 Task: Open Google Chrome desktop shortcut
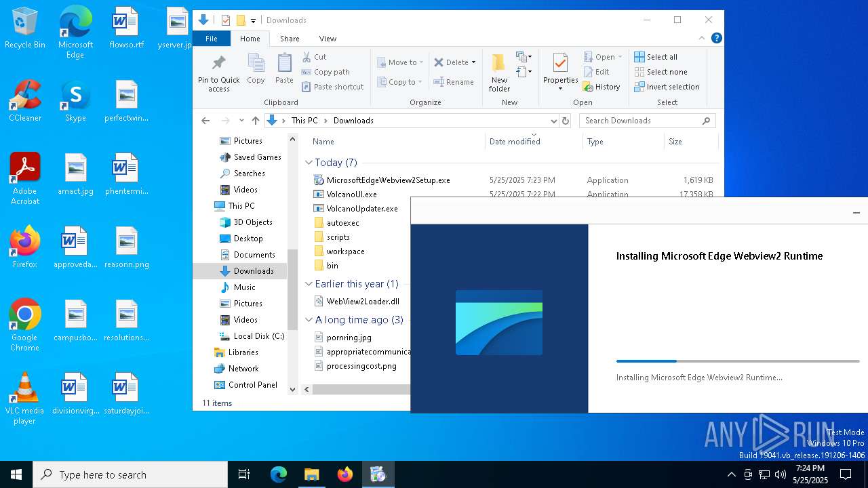[x=25, y=325]
